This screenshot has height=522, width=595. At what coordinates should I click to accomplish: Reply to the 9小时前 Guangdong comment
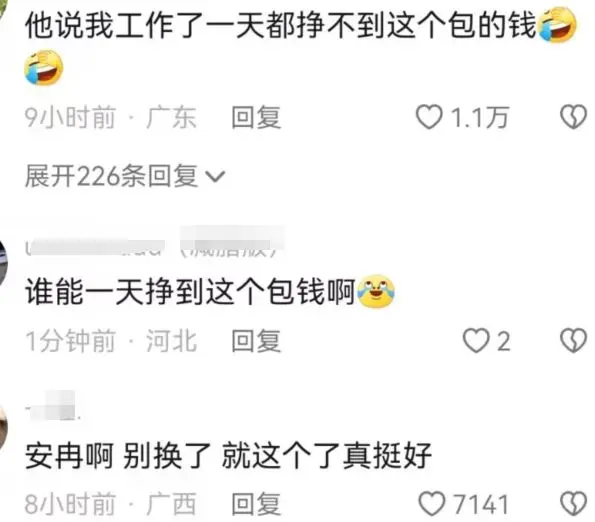[x=257, y=117]
